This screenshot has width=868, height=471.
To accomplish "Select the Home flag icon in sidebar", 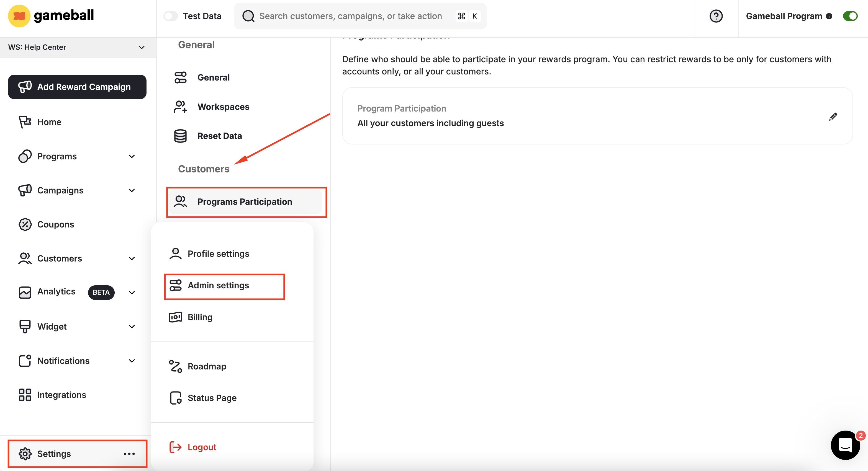I will pos(25,122).
